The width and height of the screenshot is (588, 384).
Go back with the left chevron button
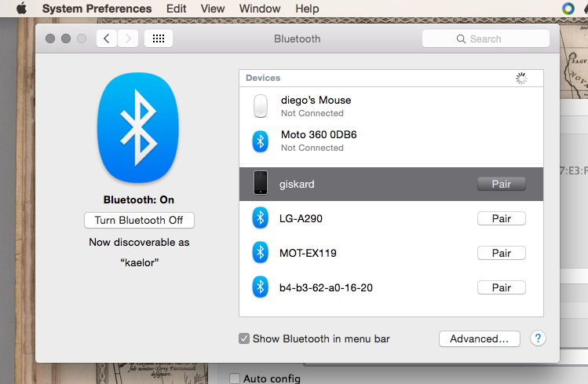point(107,38)
